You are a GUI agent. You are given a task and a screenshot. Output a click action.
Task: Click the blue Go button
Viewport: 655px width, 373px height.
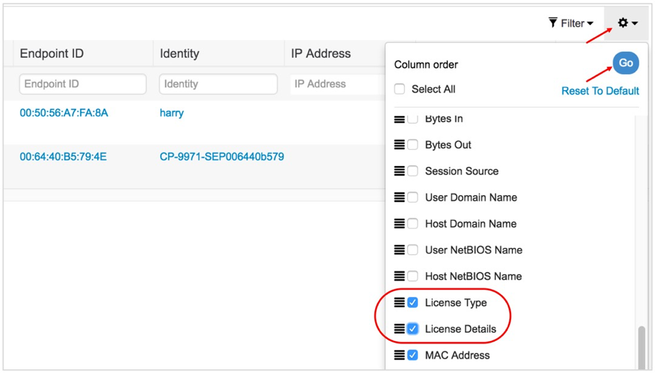coord(626,63)
